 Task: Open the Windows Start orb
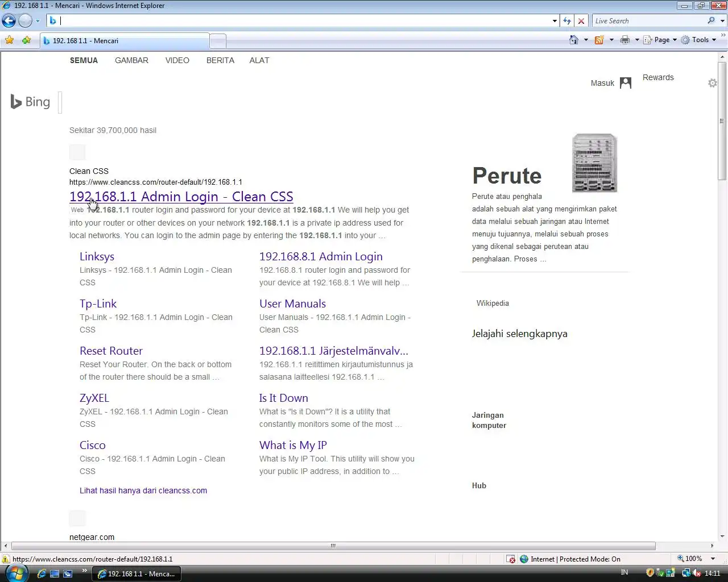15,573
